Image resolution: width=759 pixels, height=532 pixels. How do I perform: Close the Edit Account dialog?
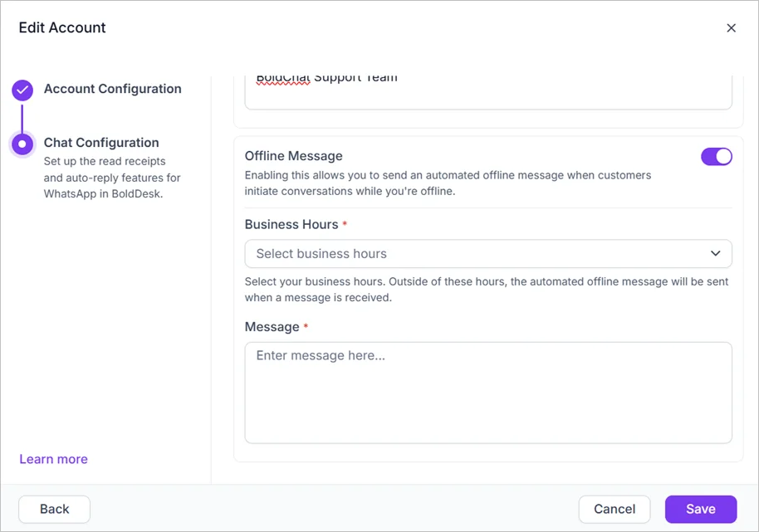[731, 28]
